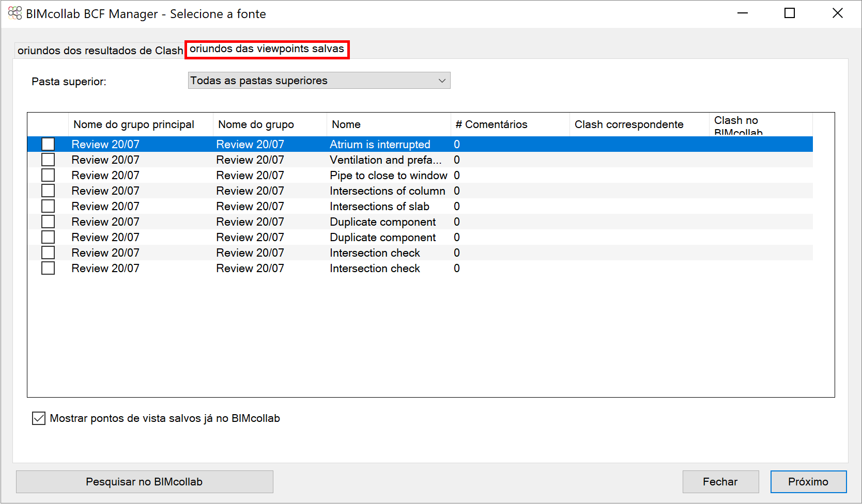
Task: Disable Mostrar pontos de vista salvos checkbox
Action: (39, 418)
